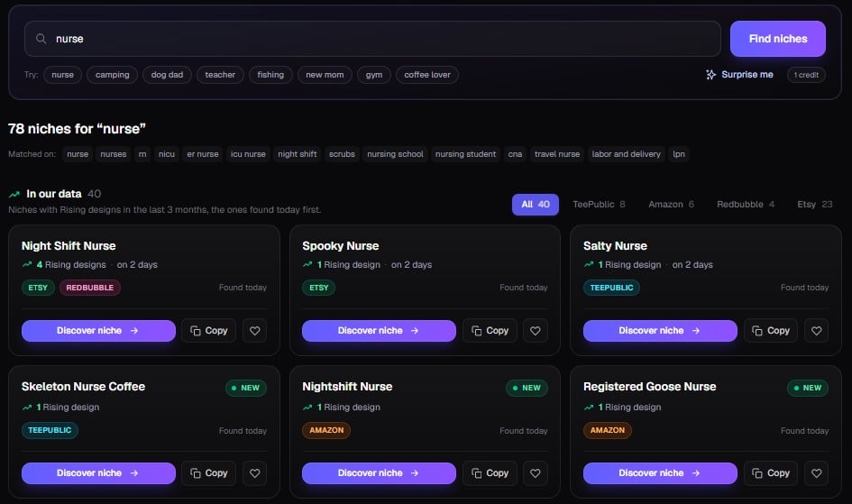Discover the Skeleton Nurse Coffee niche
Viewport: 852px width, 504px height.
pos(98,473)
